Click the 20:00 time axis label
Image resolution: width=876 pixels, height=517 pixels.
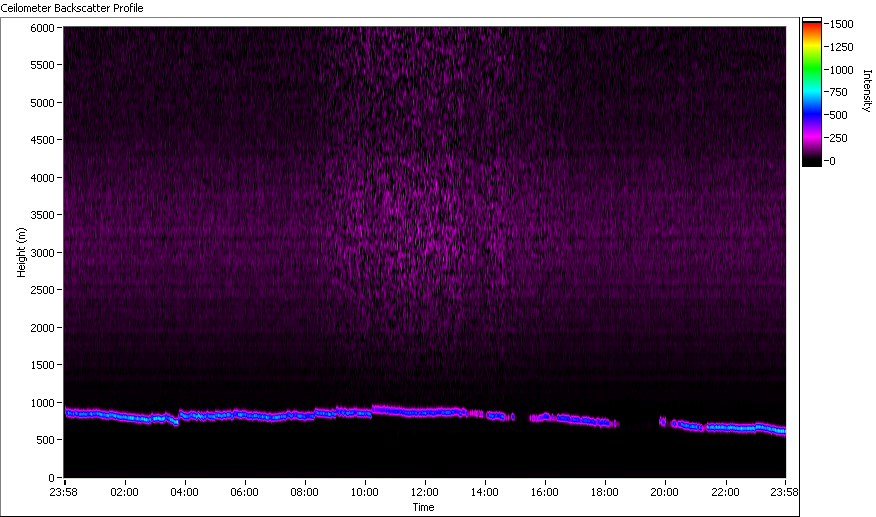pyautogui.click(x=664, y=492)
